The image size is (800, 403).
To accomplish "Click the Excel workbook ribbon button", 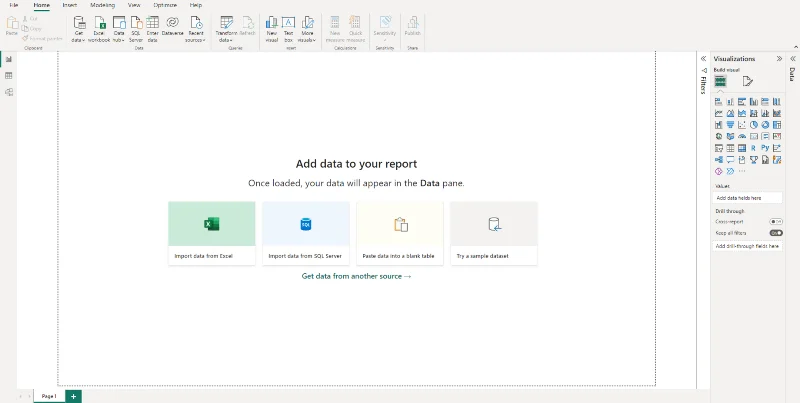I will [99, 29].
